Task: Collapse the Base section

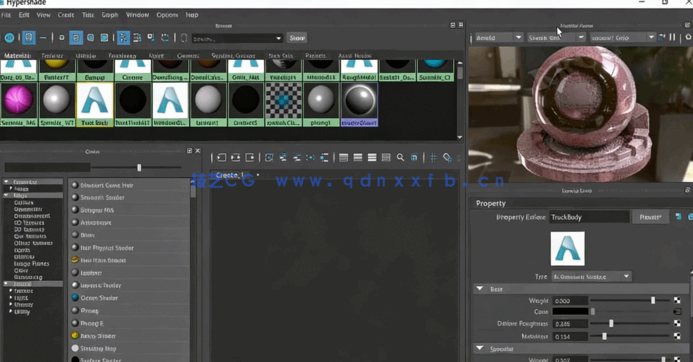Action: pos(480,289)
